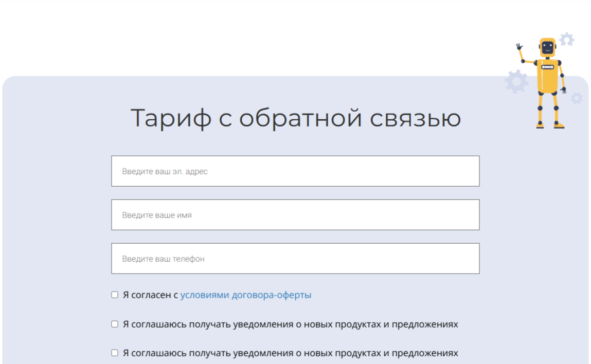This screenshot has height=364, width=591.
Task: Open the «условиями договора-оферты» link
Action: click(x=245, y=295)
